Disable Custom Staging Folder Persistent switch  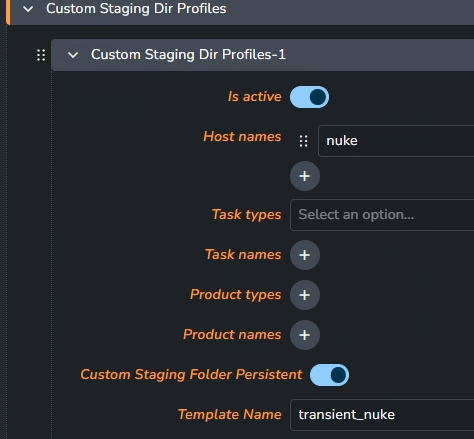click(329, 375)
